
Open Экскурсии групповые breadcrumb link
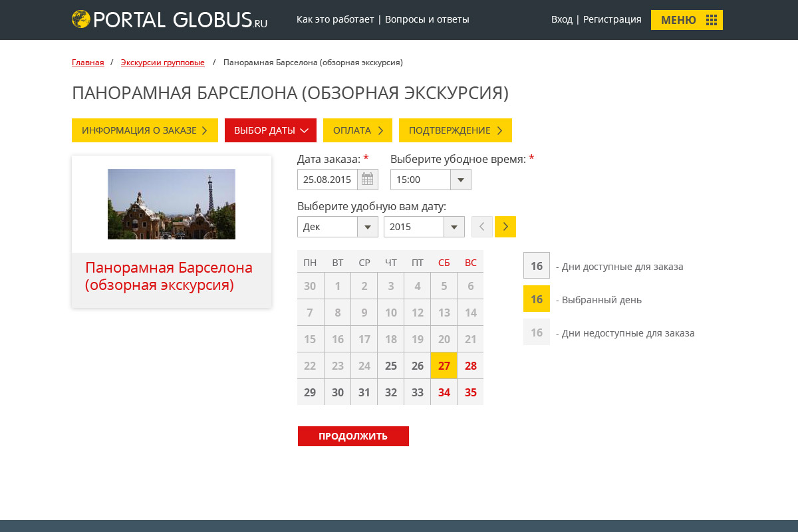[162, 63]
